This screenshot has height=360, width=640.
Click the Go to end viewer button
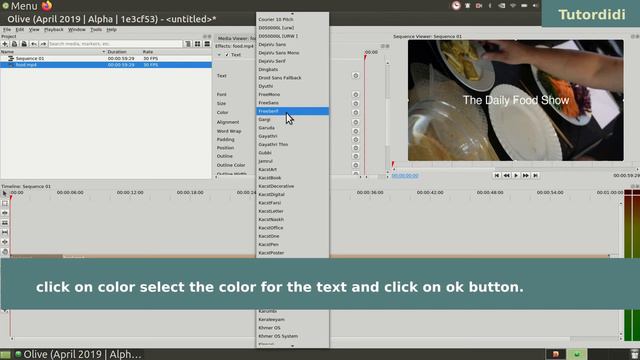(536, 175)
